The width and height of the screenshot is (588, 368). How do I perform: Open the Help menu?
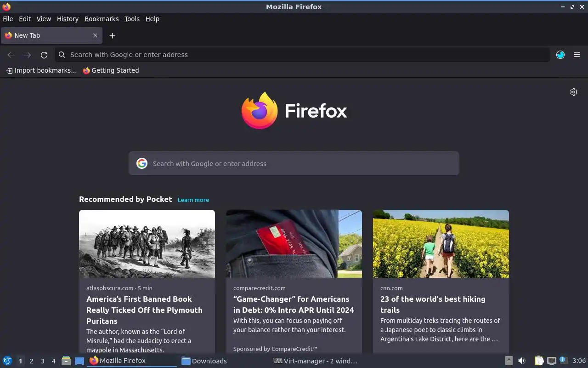(x=153, y=19)
